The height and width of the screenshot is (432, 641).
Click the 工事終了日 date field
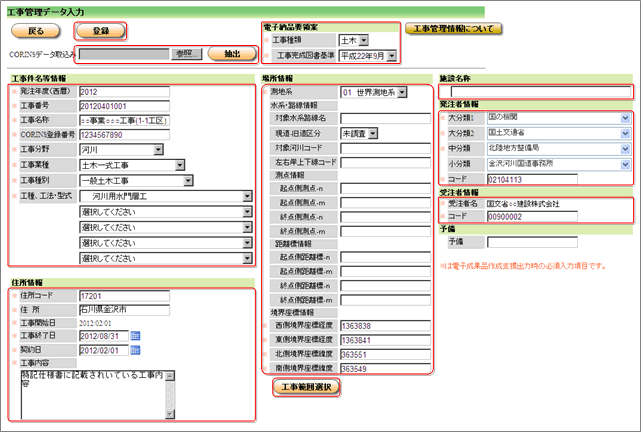[104, 336]
